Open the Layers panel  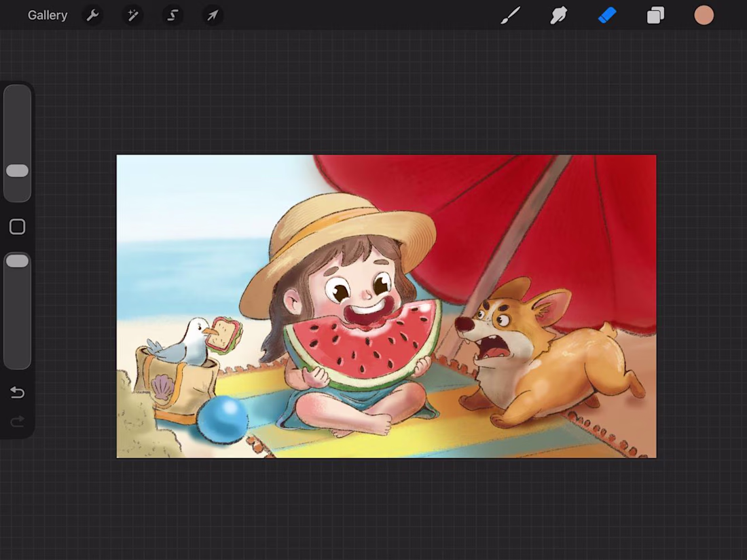[x=655, y=15]
